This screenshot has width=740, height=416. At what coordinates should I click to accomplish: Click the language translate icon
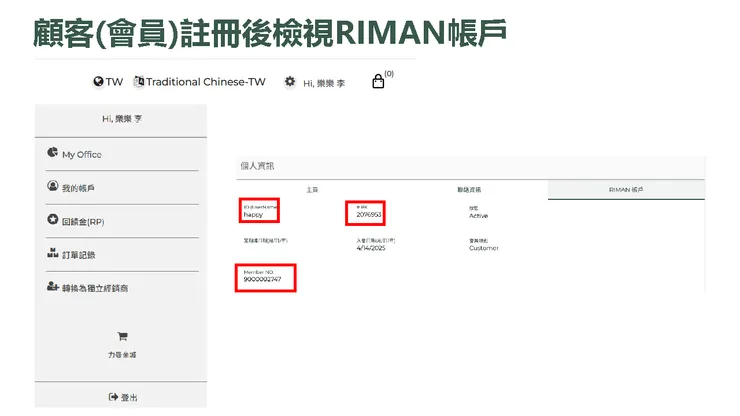click(x=139, y=81)
